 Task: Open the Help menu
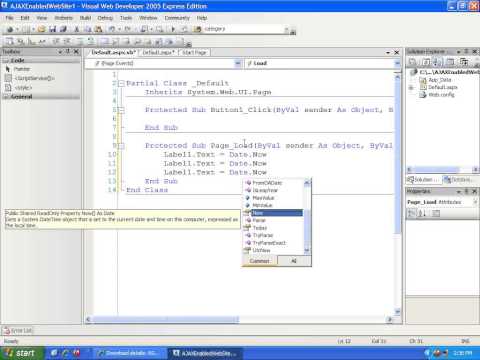[202, 18]
